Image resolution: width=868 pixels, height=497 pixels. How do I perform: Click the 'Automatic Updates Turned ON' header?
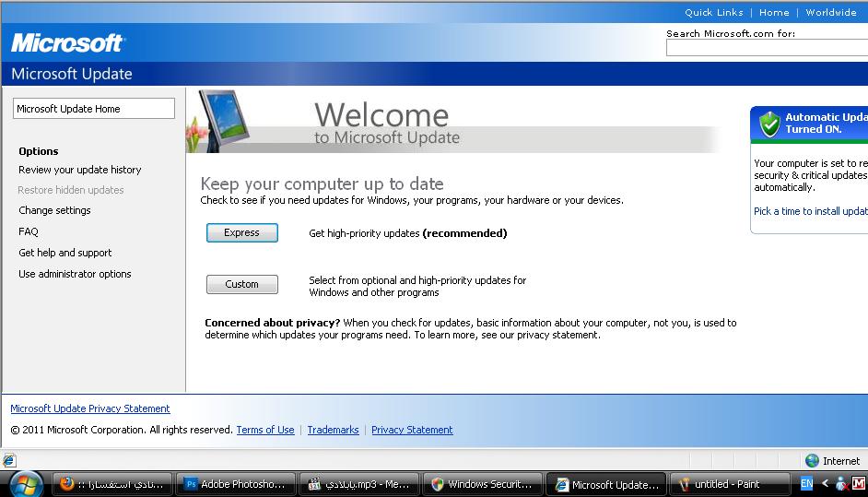click(x=826, y=123)
